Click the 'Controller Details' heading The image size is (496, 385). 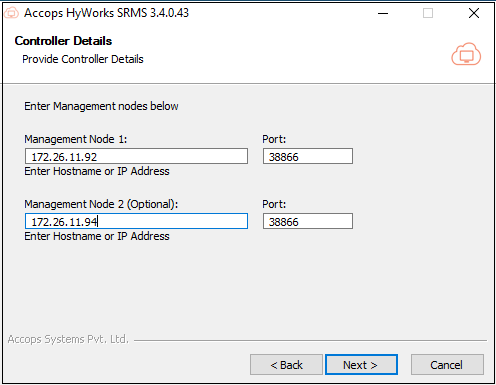pos(63,41)
